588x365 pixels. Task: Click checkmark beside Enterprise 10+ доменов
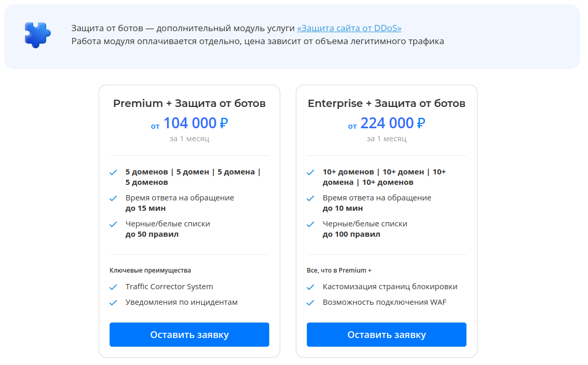(310, 172)
